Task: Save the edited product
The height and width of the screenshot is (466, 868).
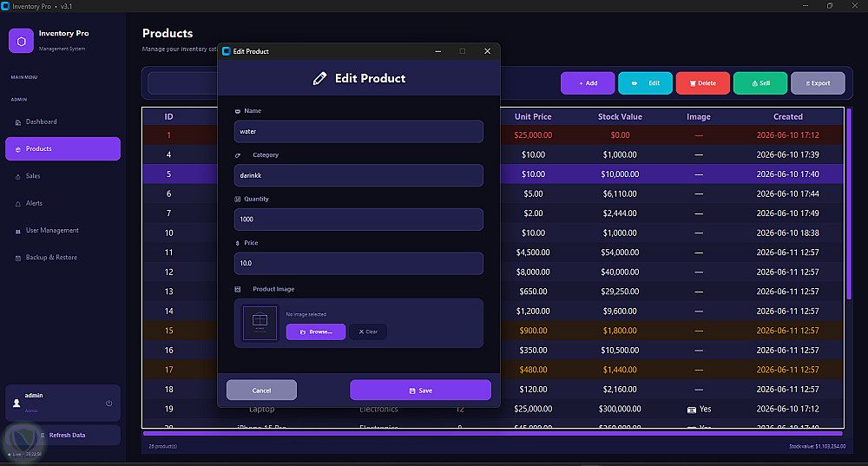Action: tap(420, 391)
